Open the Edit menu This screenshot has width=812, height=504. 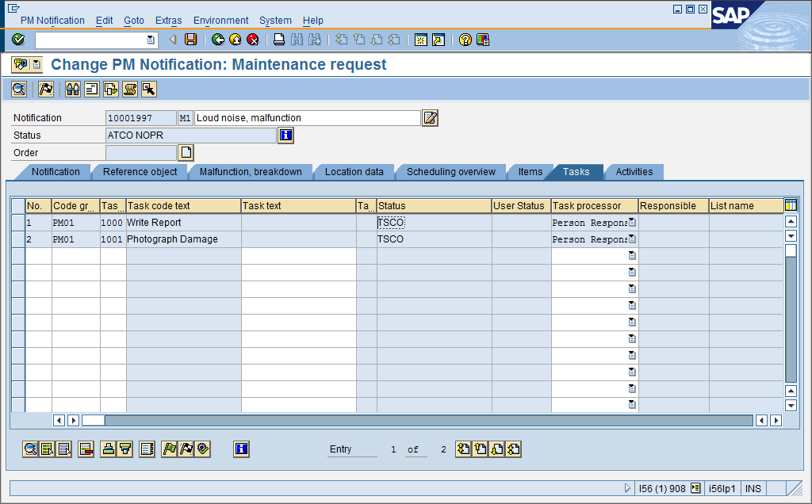104,20
